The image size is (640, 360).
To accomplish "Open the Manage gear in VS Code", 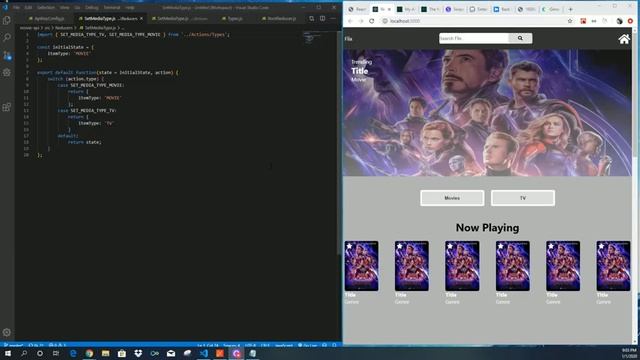I will tap(7, 332).
